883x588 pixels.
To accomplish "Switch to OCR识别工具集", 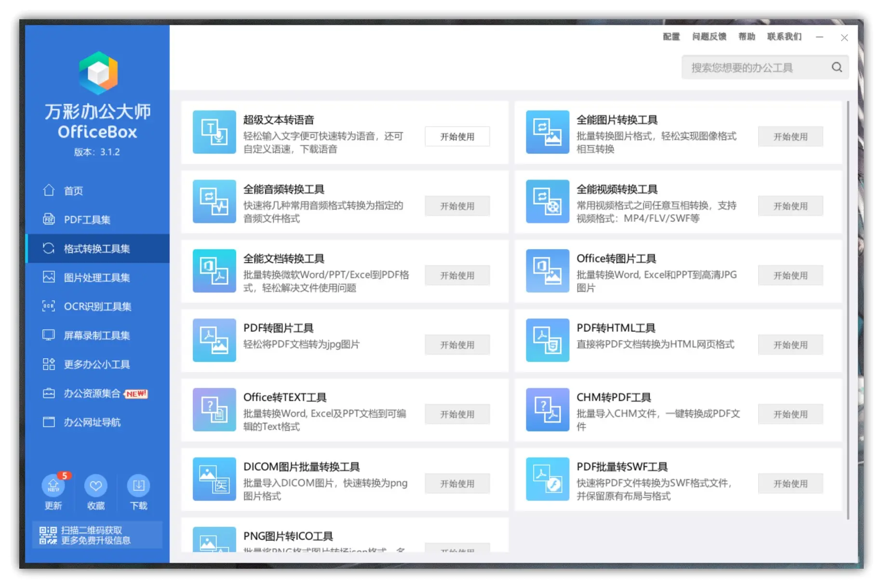I will (98, 307).
